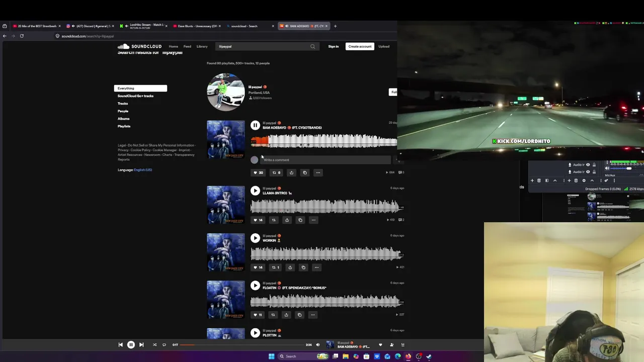Toggle shuffle in player bar
The image size is (644, 362).
pyautogui.click(x=154, y=345)
